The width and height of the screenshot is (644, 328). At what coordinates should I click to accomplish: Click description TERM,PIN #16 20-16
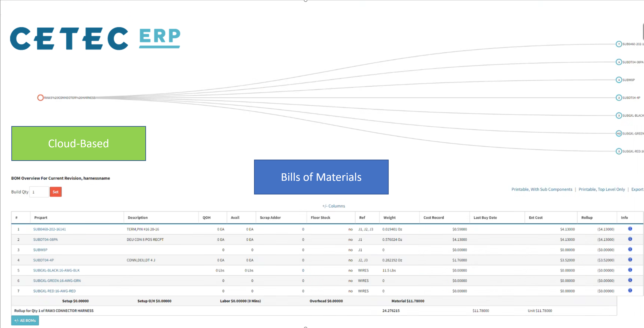point(143,229)
